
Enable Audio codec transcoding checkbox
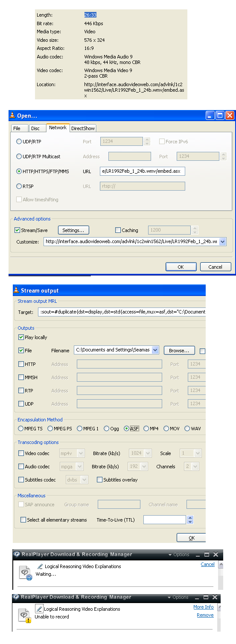click(21, 467)
